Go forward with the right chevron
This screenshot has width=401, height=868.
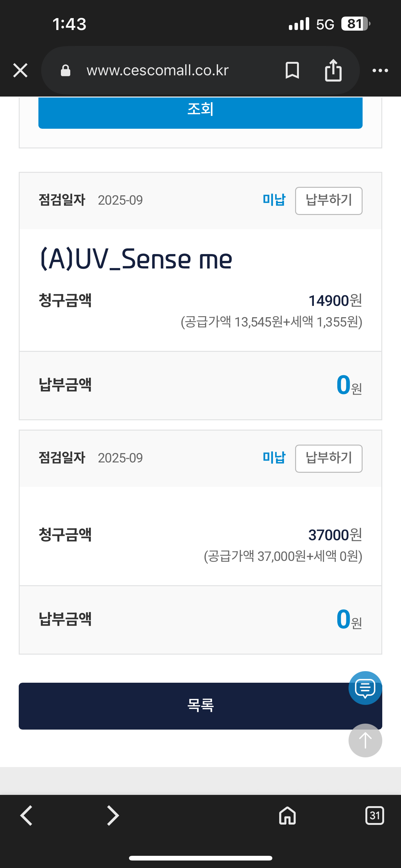coord(112,816)
